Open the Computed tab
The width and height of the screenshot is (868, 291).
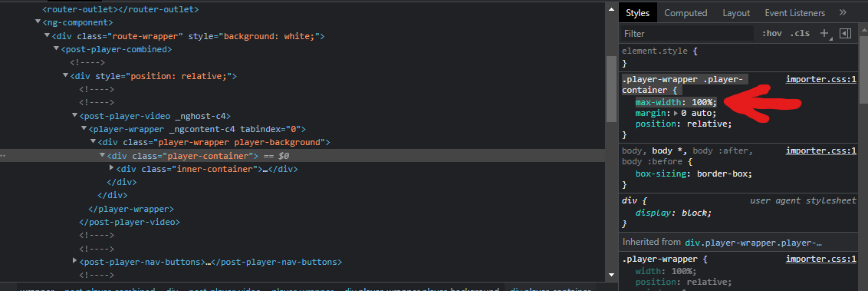[x=686, y=13]
